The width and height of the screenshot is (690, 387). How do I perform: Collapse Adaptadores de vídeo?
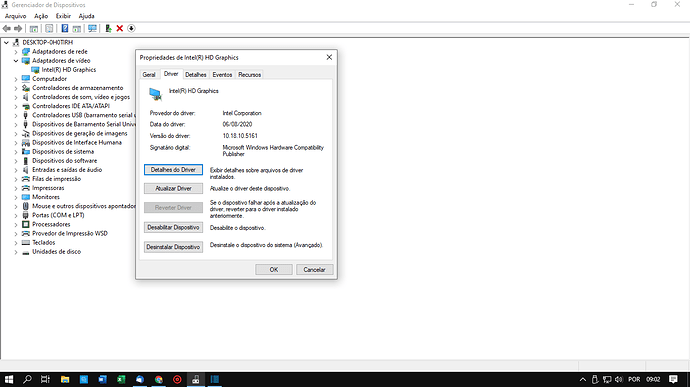pos(16,61)
